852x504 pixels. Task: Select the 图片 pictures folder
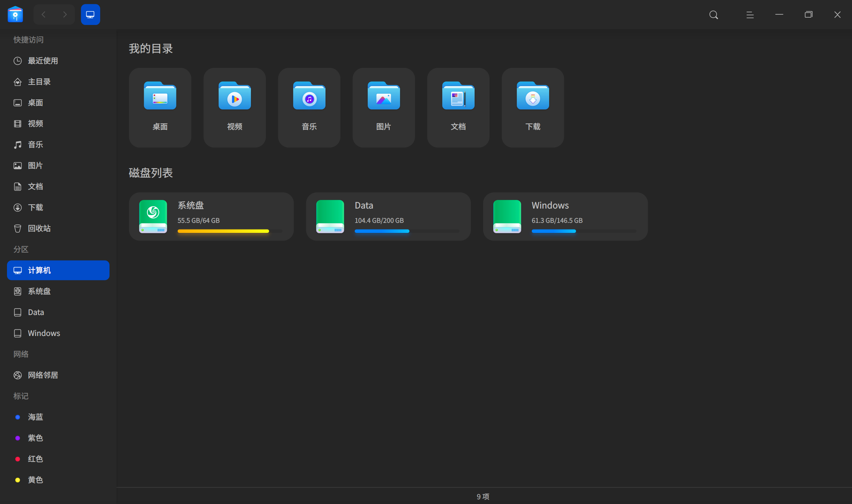click(383, 108)
